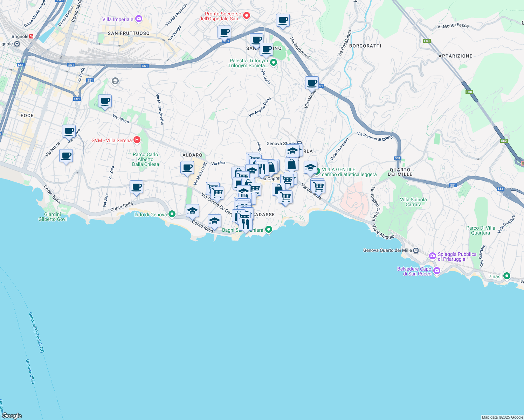Select the Bagni Santa Chiara green pin
The height and width of the screenshot is (420, 524).
pyautogui.click(x=269, y=229)
